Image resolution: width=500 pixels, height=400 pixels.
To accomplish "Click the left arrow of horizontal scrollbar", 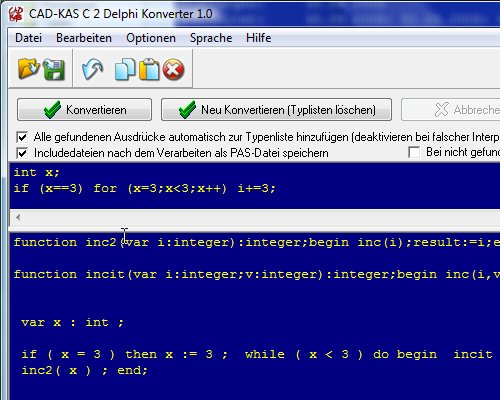I will [x=18, y=217].
